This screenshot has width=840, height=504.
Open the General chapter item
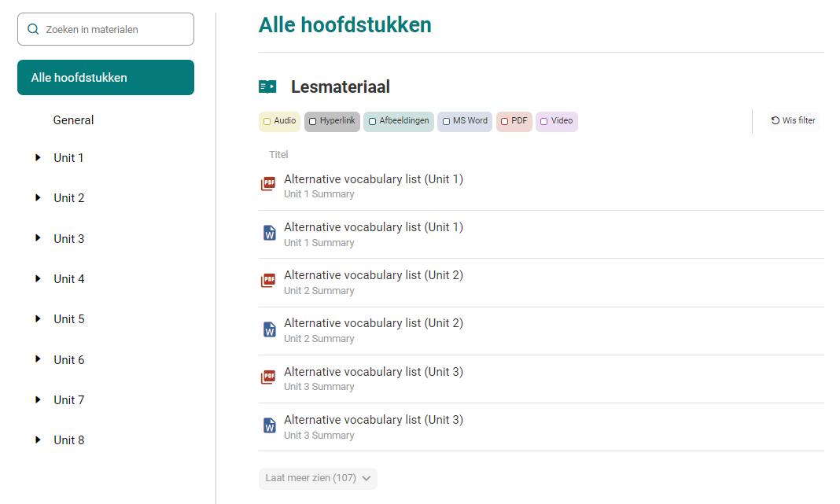[73, 120]
